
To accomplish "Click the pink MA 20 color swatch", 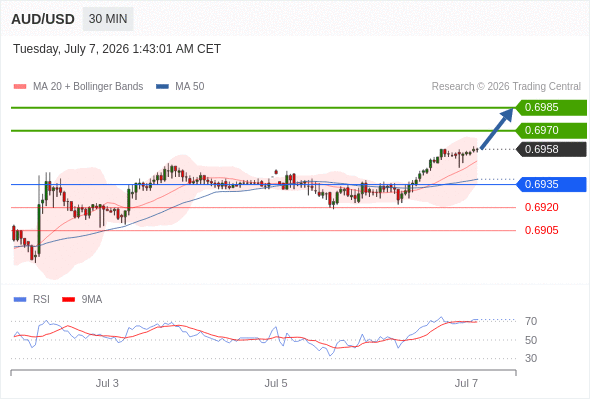I will click(x=20, y=87).
